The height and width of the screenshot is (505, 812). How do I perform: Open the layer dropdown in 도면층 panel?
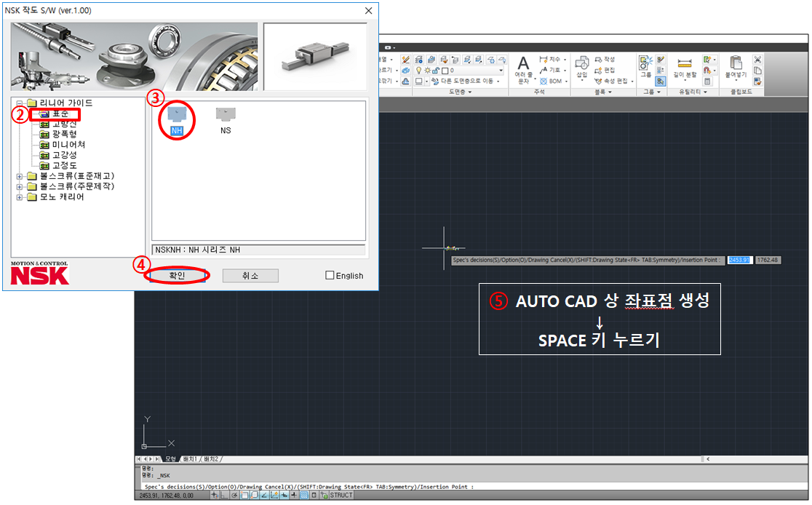click(x=501, y=71)
